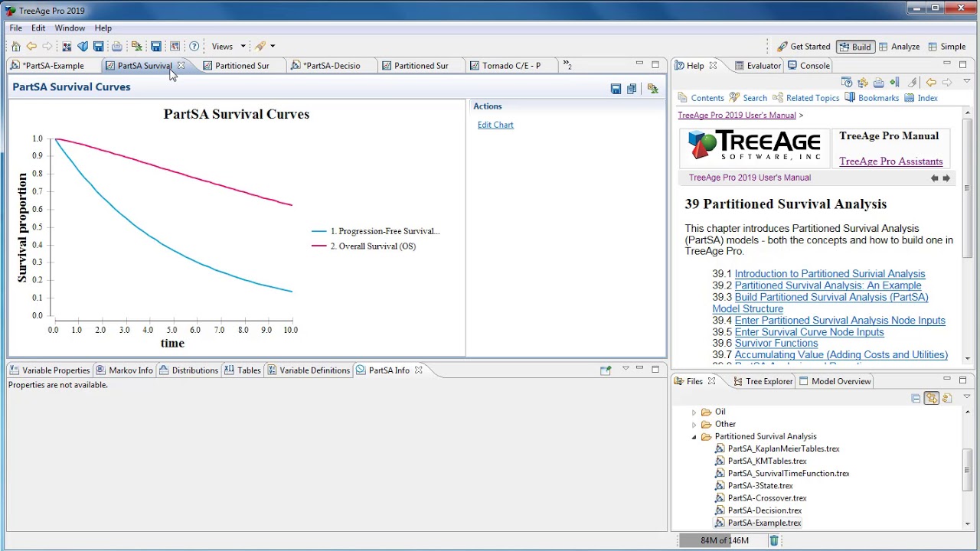The width and height of the screenshot is (980, 551).
Task: Click the rocket icon in toolbar
Action: (260, 47)
